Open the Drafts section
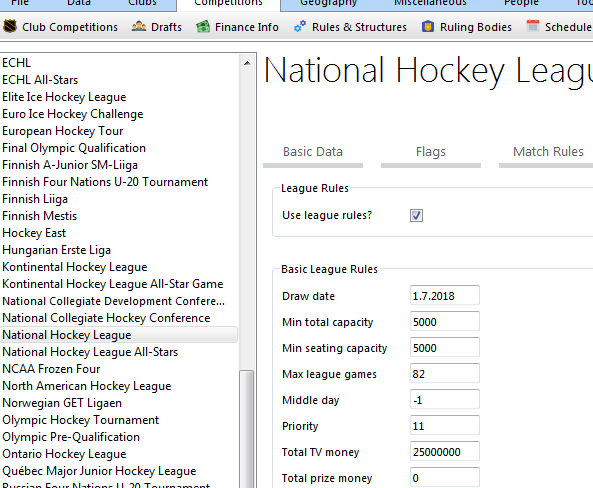The height and width of the screenshot is (488, 593). [166, 27]
